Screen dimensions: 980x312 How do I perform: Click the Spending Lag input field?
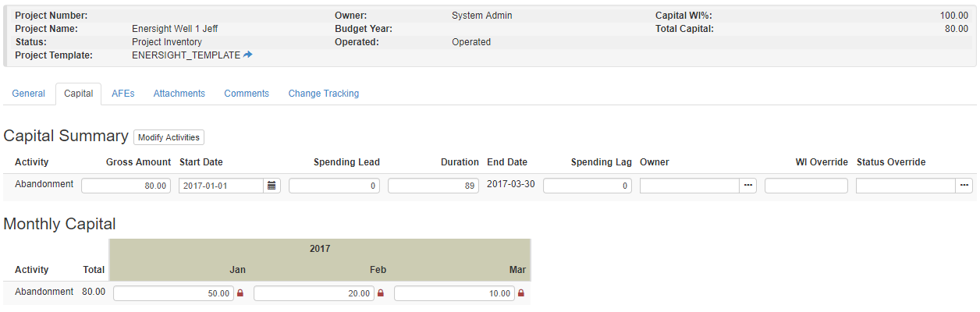pos(587,186)
